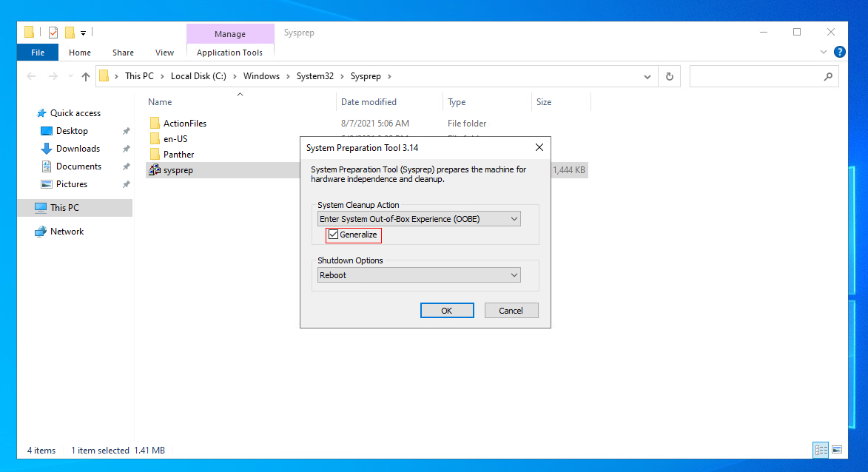Focus the Search Sysprep input box
868x472 pixels.
[x=764, y=76]
